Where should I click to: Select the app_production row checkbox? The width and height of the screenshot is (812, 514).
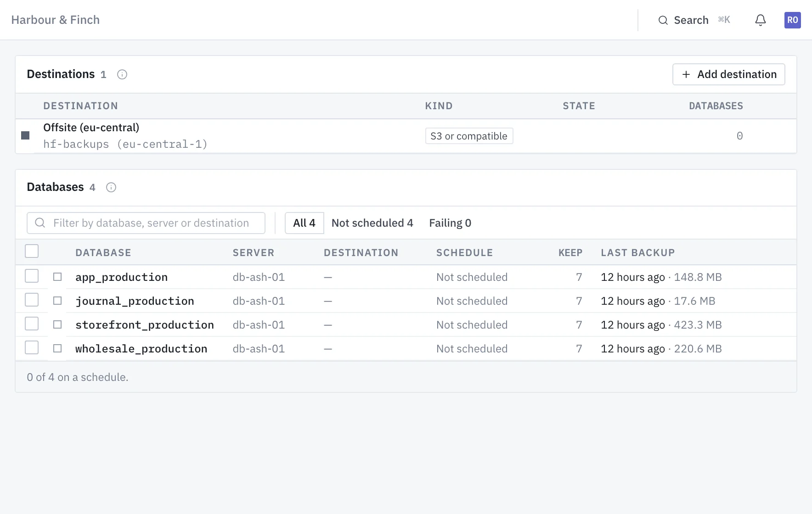click(32, 276)
